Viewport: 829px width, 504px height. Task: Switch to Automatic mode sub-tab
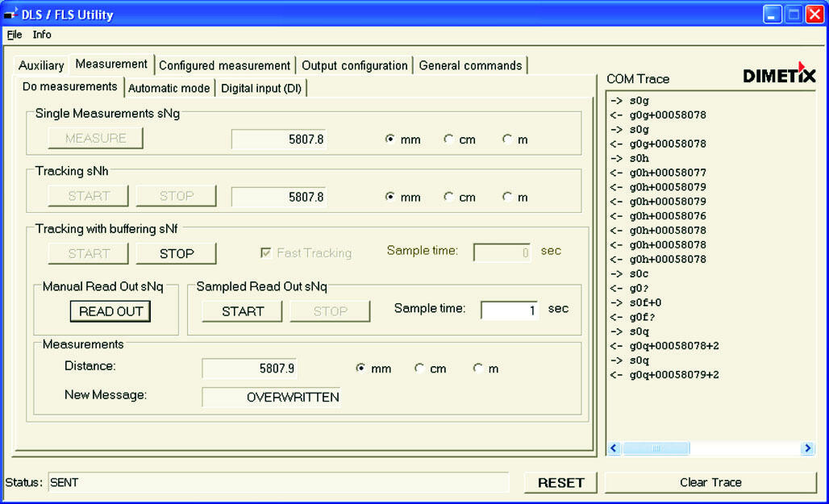169,88
